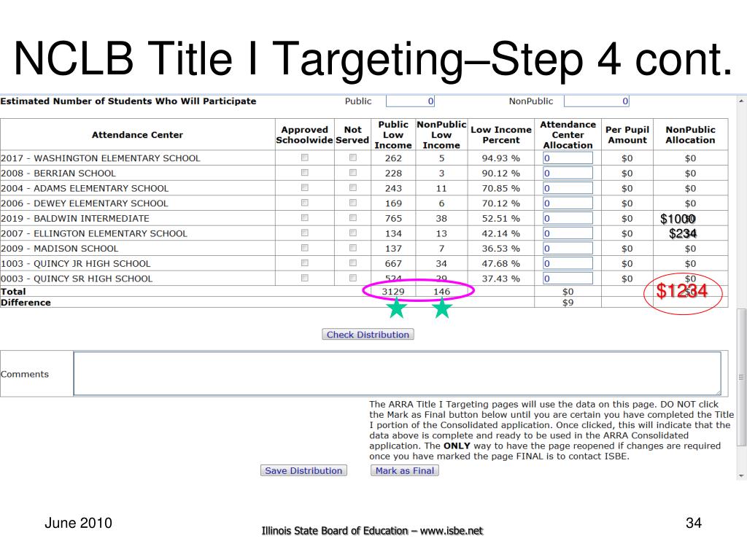747x560 pixels.
Task: Click the 'Attendance Center' column header
Action: [137, 135]
